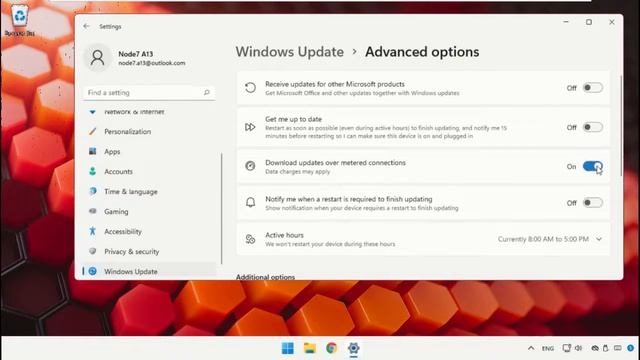Click the main panel scrollbar at right
Image resolution: width=640 pixels, height=360 pixels.
coord(621,126)
